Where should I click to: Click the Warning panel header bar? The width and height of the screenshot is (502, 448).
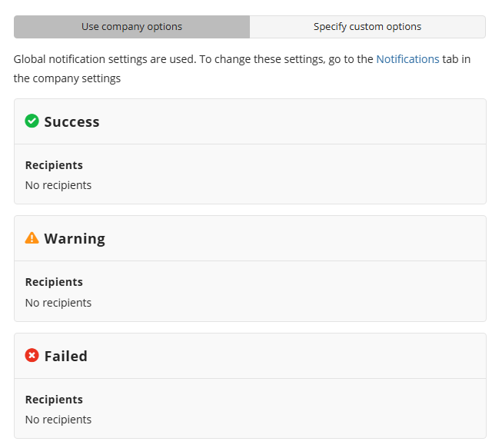click(292, 239)
